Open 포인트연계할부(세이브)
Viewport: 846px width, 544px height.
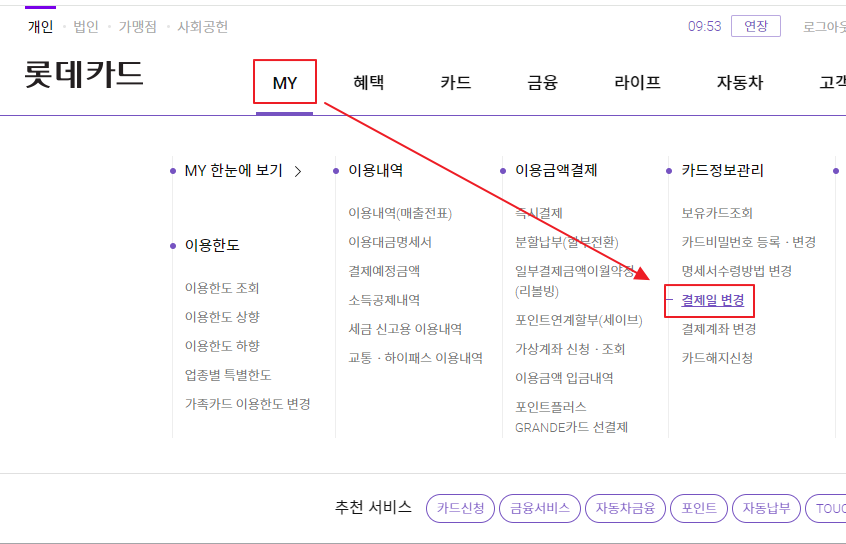579,321
